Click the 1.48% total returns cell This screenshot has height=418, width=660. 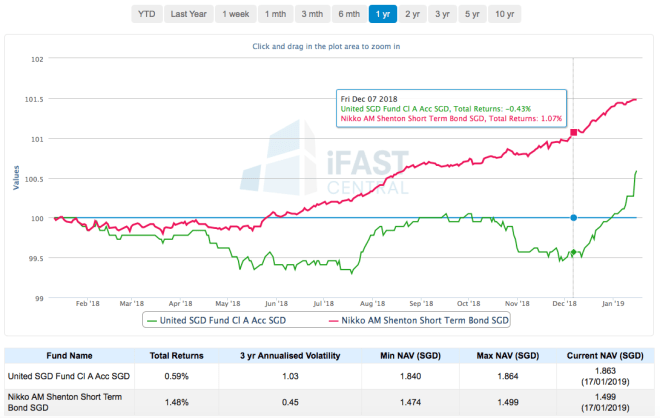(176, 402)
